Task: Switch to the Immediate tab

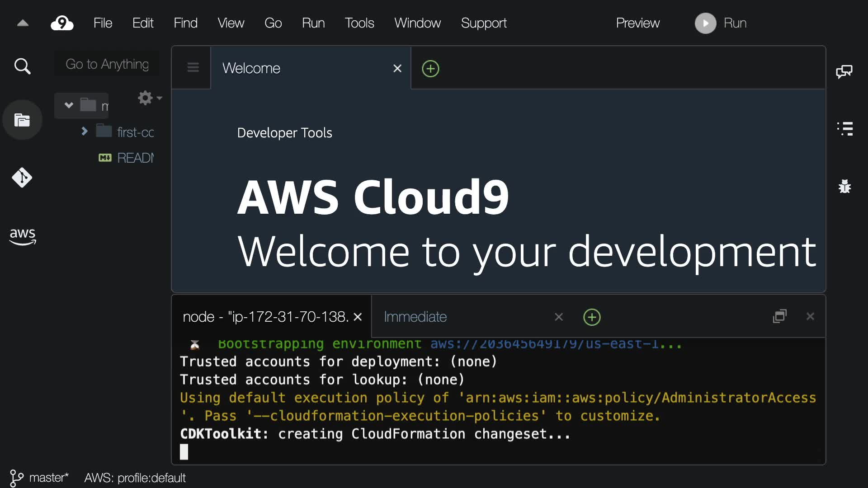Action: [x=415, y=317]
